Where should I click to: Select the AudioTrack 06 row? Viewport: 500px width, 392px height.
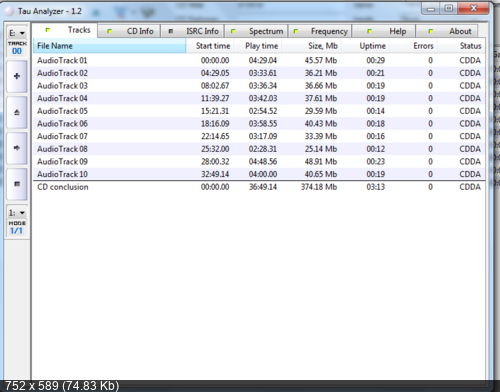click(x=259, y=124)
